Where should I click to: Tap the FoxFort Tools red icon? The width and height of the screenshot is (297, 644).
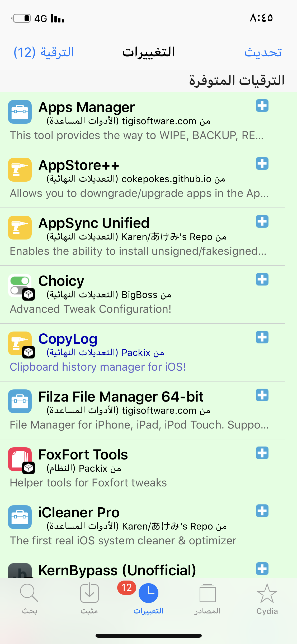pos(20,459)
